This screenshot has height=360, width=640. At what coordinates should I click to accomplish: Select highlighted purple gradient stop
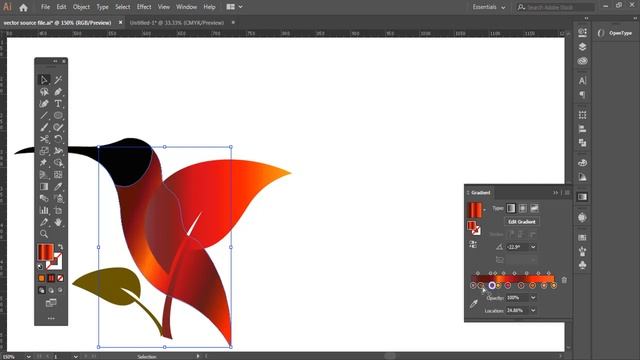tap(492, 285)
